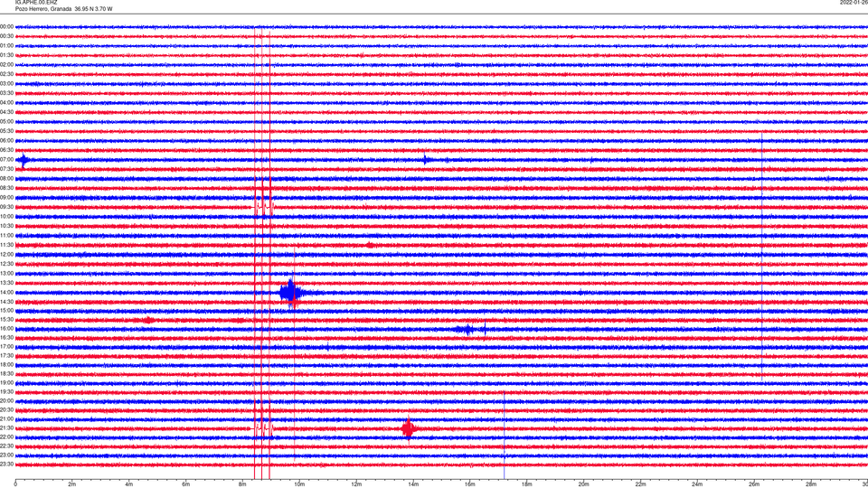Select the 18:00 trace label
868x488 pixels.
(7, 364)
